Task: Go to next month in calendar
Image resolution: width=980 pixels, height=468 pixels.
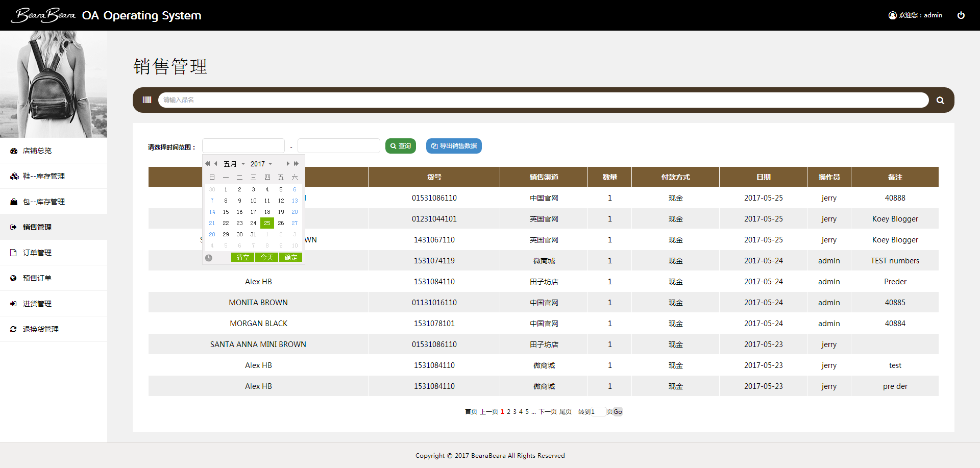Action: (288, 164)
